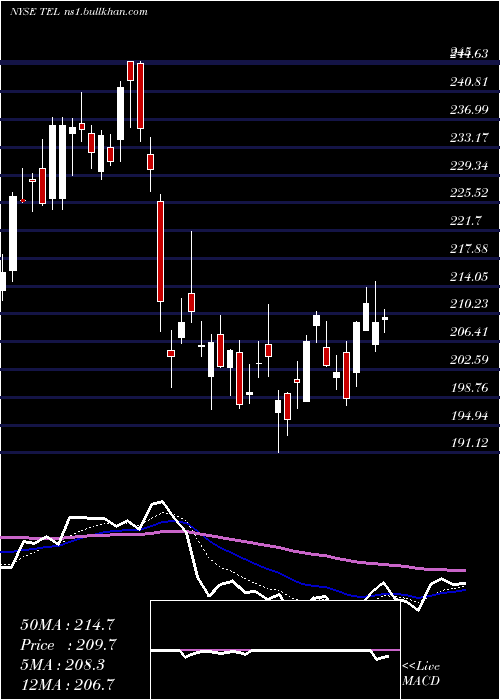Select the 229.34 price axis label
This screenshot has width=500, height=700.
tap(469, 166)
